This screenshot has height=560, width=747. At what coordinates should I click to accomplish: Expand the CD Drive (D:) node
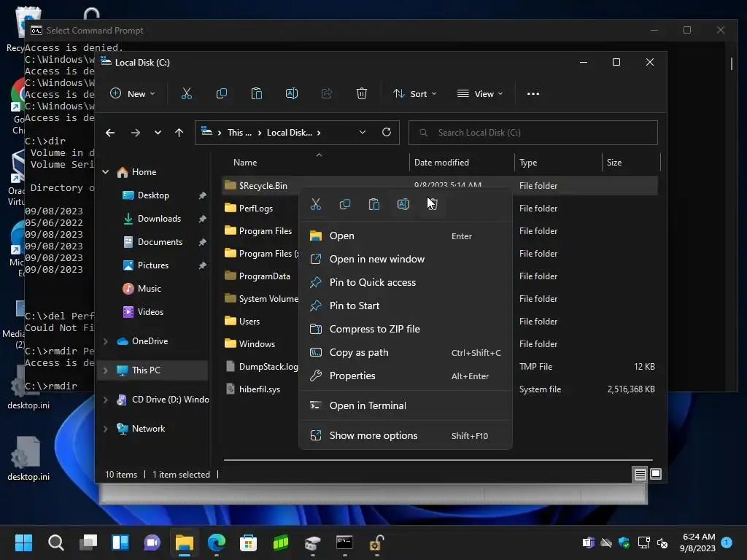tap(106, 400)
